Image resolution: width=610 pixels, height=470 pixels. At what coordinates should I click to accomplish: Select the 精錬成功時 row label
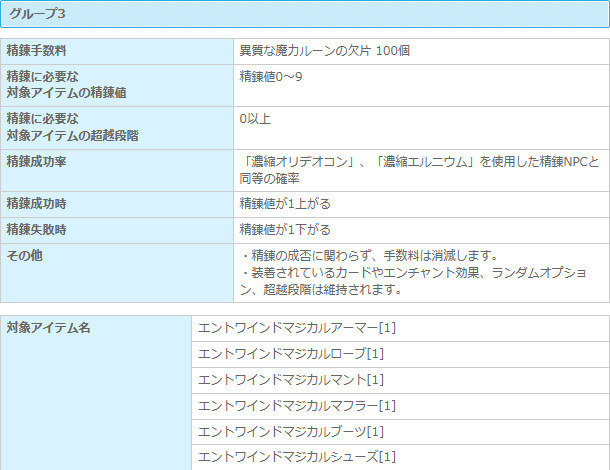(x=36, y=203)
